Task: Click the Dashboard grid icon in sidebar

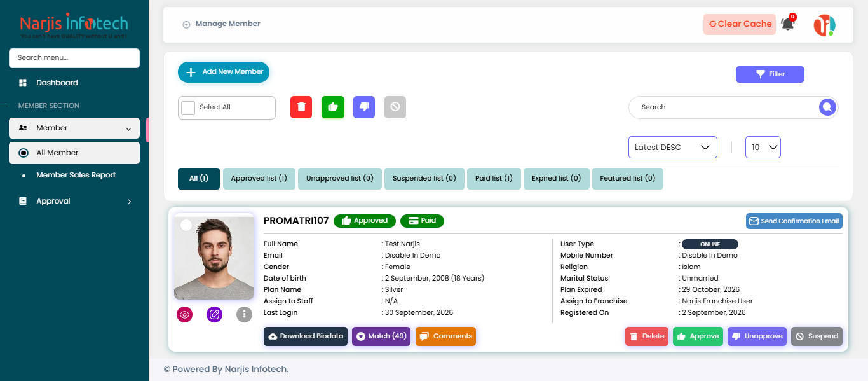Action: tap(23, 83)
